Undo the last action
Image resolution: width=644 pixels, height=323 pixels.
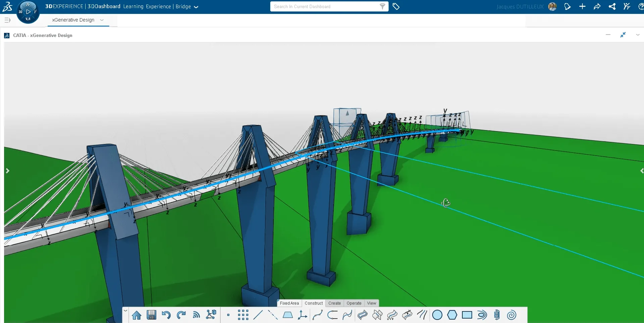pyautogui.click(x=166, y=315)
